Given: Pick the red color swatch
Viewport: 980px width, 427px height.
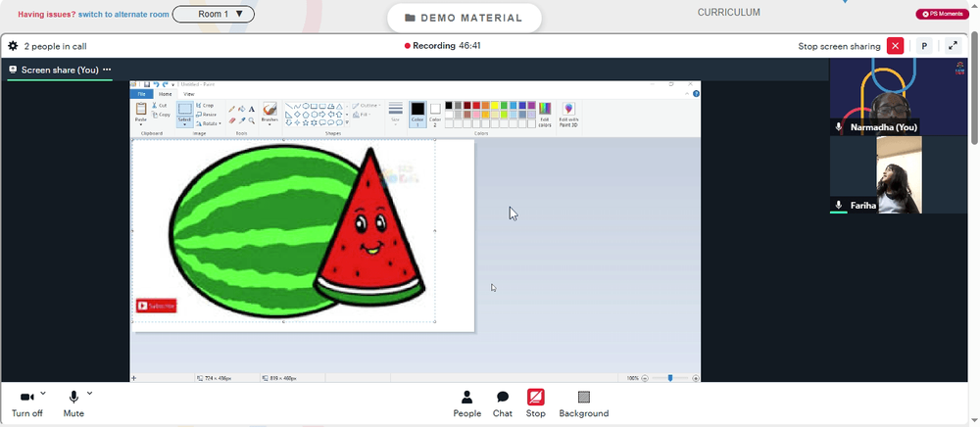Looking at the screenshot, I should pyautogui.click(x=476, y=106).
